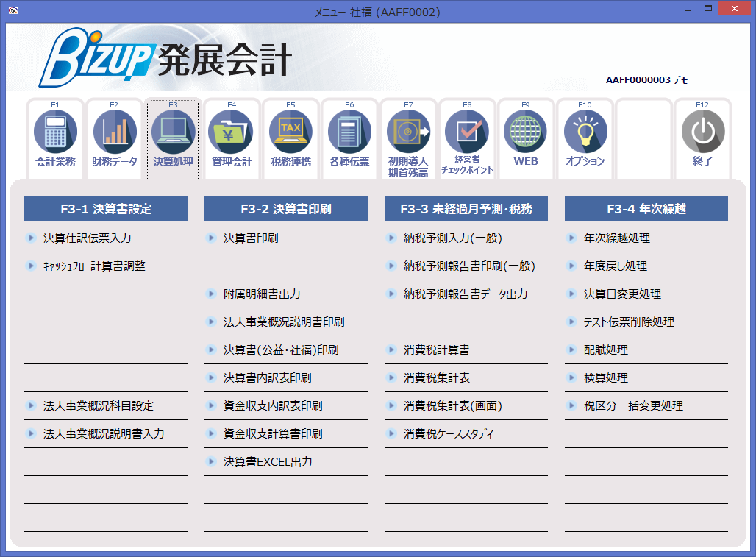Open the 決算処理 (F3) icon
Screen dimensions: 756x557
pyautogui.click(x=174, y=138)
